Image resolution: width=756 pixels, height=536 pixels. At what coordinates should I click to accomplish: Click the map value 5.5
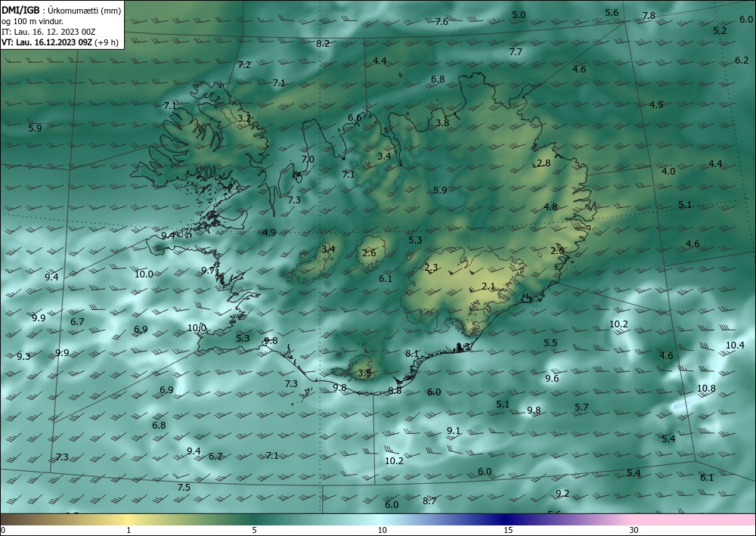[550, 343]
